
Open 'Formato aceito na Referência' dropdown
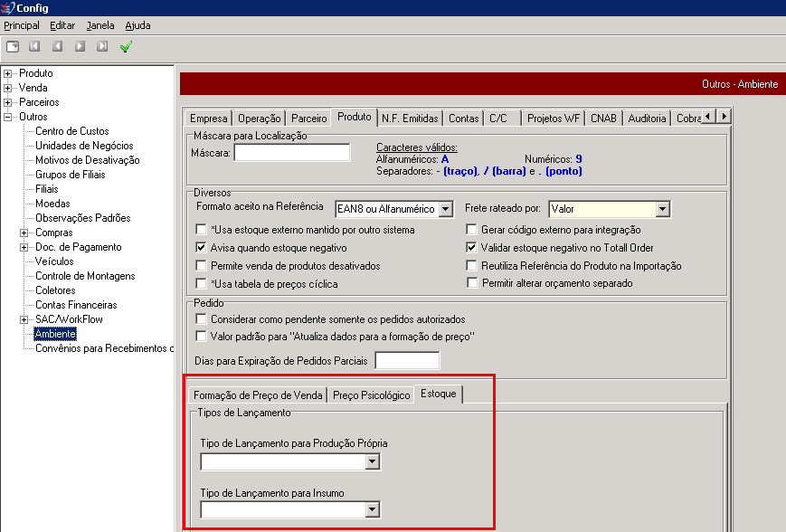point(446,209)
